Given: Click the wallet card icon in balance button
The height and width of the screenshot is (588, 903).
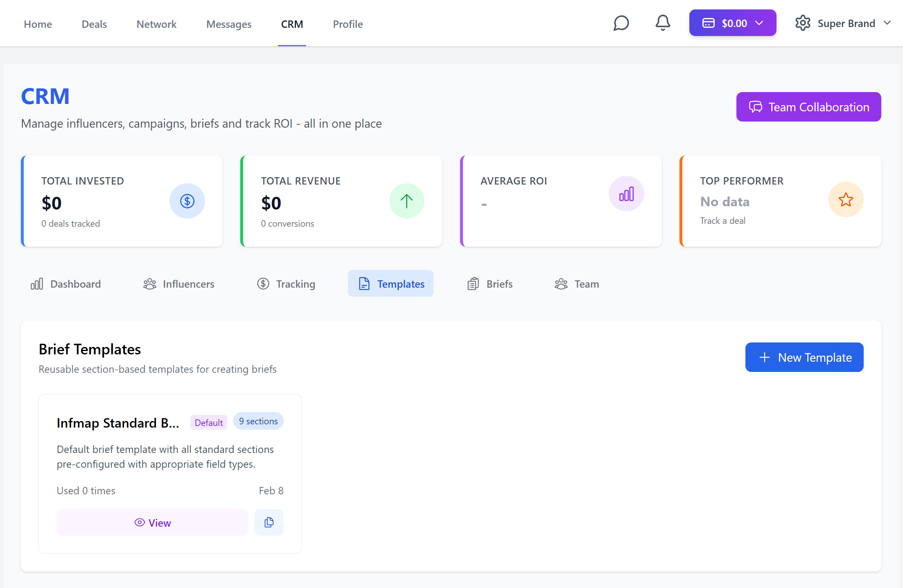Looking at the screenshot, I should click(709, 23).
